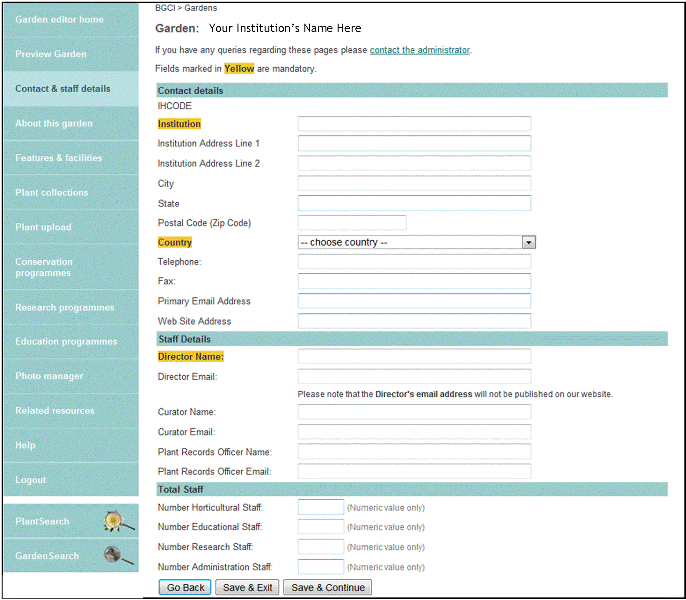Click the Telephone input field
Viewport: 686px width, 600px height.
click(x=414, y=262)
